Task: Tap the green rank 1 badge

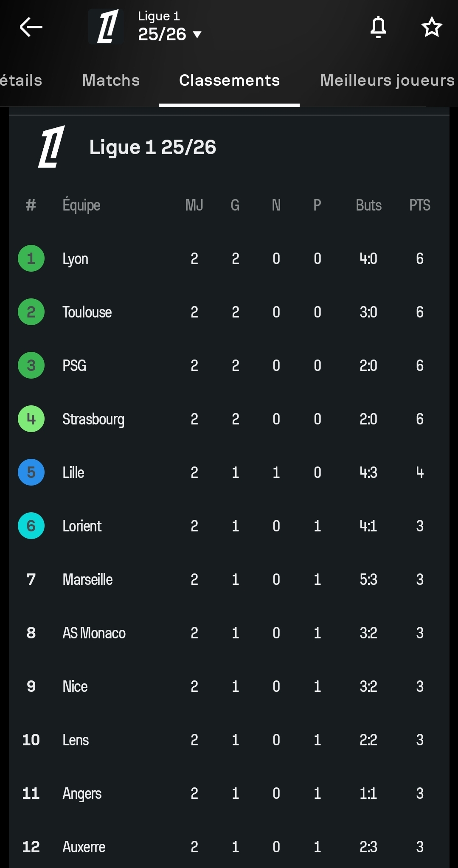Action: [x=31, y=258]
